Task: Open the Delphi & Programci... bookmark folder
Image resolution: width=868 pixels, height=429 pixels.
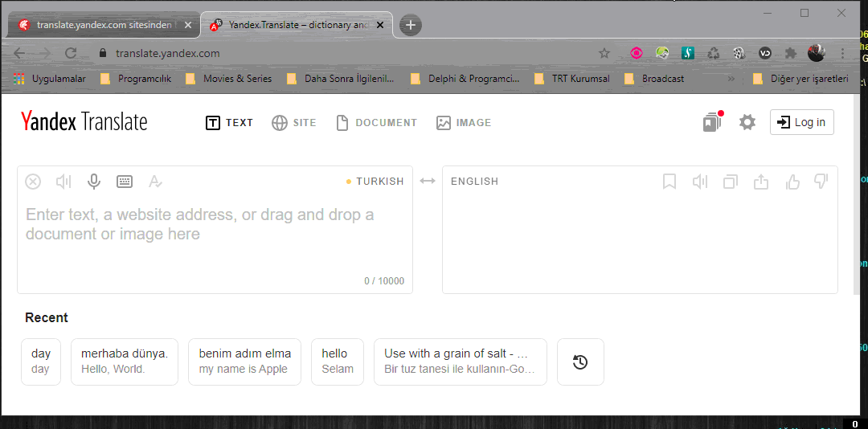Action: [465, 79]
